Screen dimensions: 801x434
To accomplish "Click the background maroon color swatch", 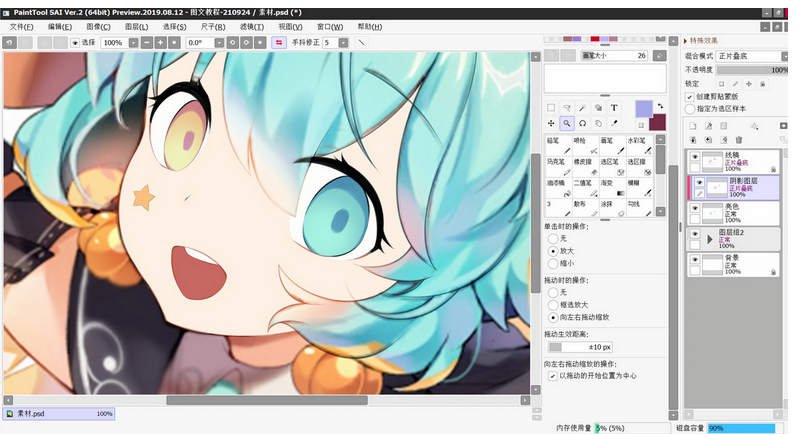I will click(x=657, y=123).
